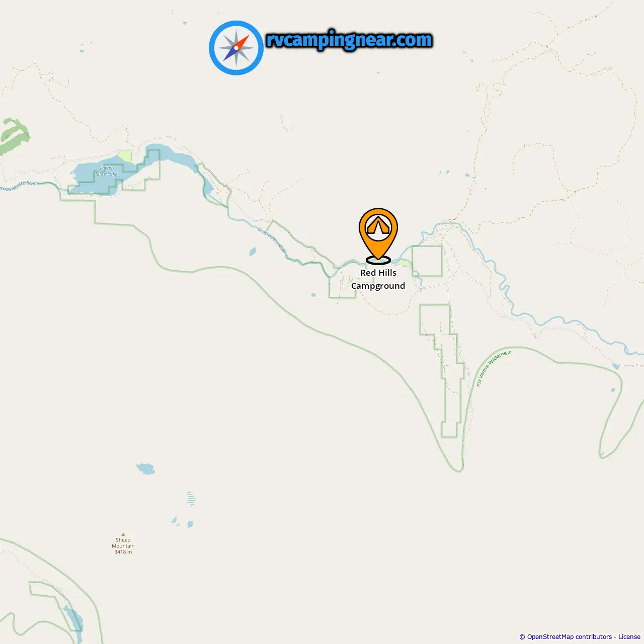
Task: Click the Sheep Mountain peak triangle icon
Action: [x=123, y=535]
